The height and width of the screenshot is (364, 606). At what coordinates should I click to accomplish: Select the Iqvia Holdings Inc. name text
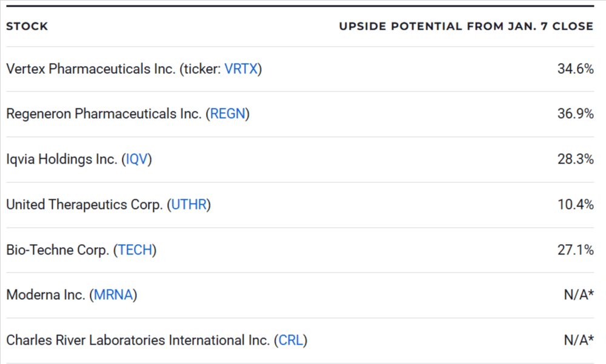62,159
